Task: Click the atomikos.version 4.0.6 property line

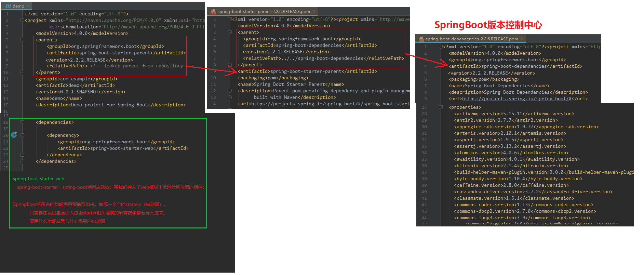Action: (511, 153)
